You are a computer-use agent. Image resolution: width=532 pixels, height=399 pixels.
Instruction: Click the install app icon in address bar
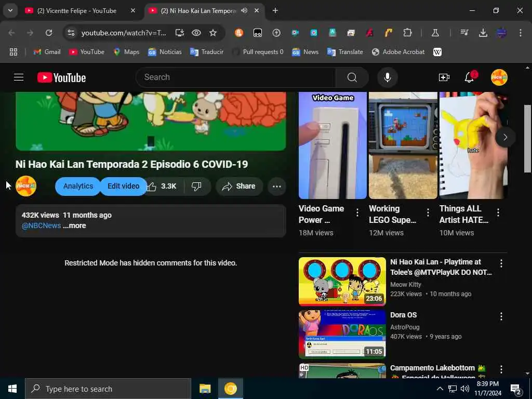[179, 33]
